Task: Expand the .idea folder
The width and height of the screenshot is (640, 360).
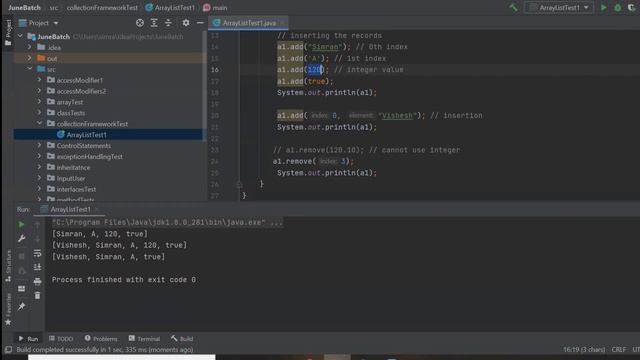Action: (x=29, y=47)
